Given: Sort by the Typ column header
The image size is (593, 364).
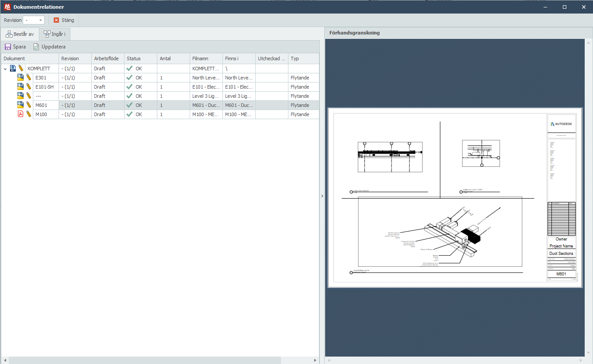Looking at the screenshot, I should tap(304, 58).
